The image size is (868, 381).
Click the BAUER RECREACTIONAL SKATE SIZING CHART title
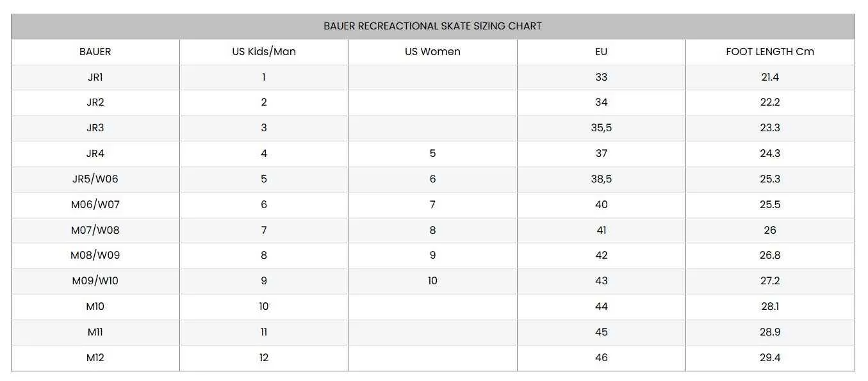[432, 26]
